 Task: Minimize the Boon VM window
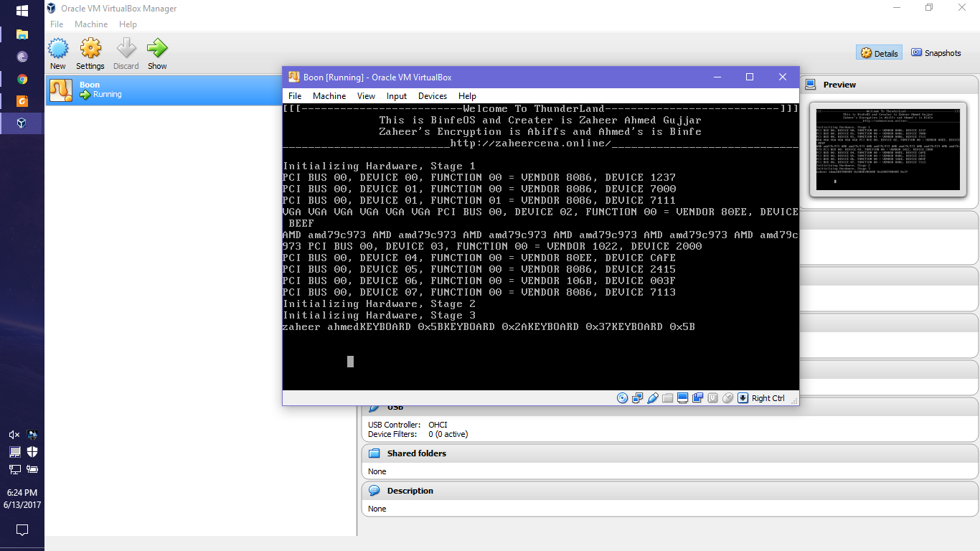(716, 77)
